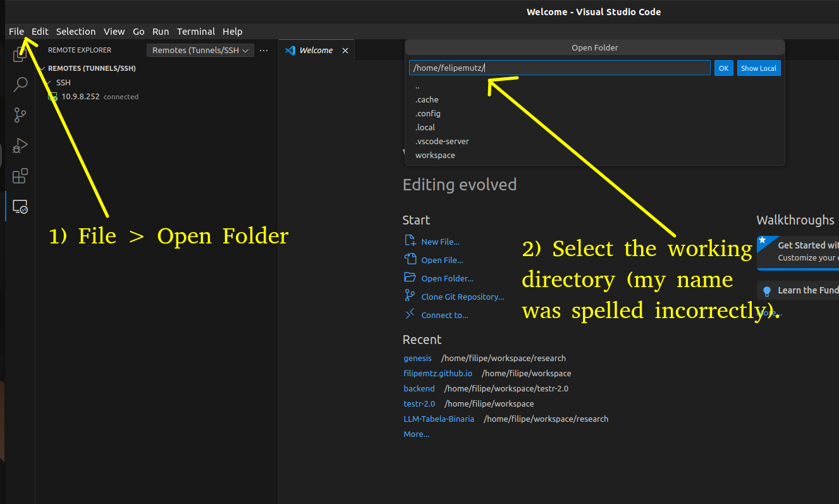The height and width of the screenshot is (504, 839).
Task: Click the More... link under Recent
Action: (417, 434)
